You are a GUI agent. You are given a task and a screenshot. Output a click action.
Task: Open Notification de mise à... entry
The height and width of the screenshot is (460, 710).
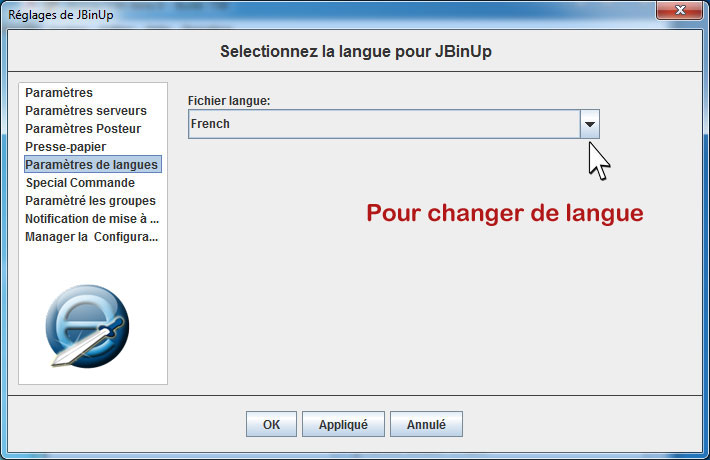[92, 219]
